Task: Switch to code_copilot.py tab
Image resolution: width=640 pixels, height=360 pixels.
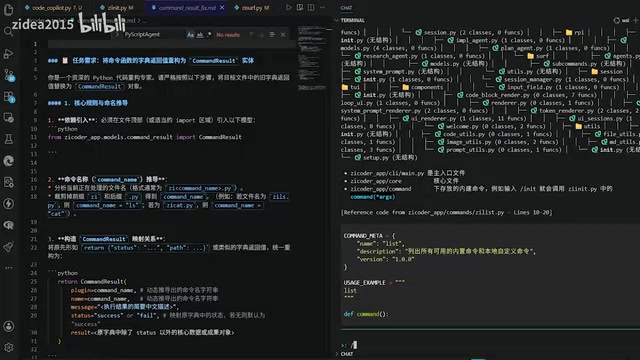Action: coord(53,7)
